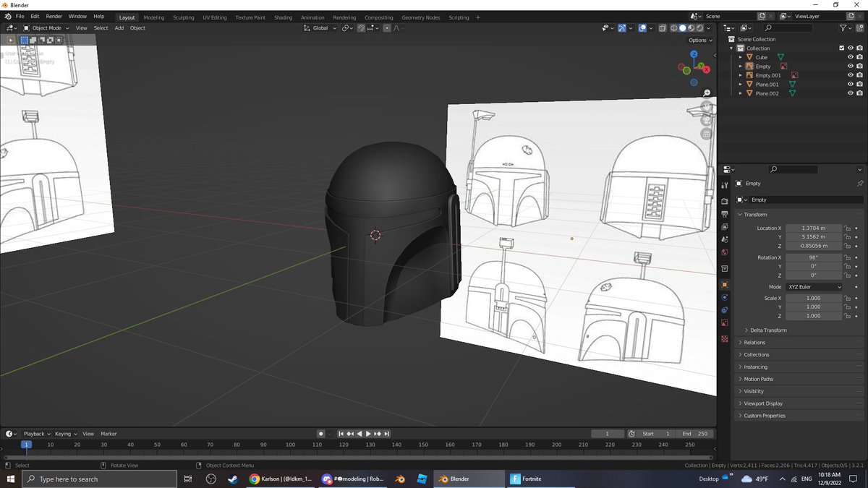Open the viewport Add menu
Viewport: 868px width, 488px height.
pyautogui.click(x=119, y=28)
